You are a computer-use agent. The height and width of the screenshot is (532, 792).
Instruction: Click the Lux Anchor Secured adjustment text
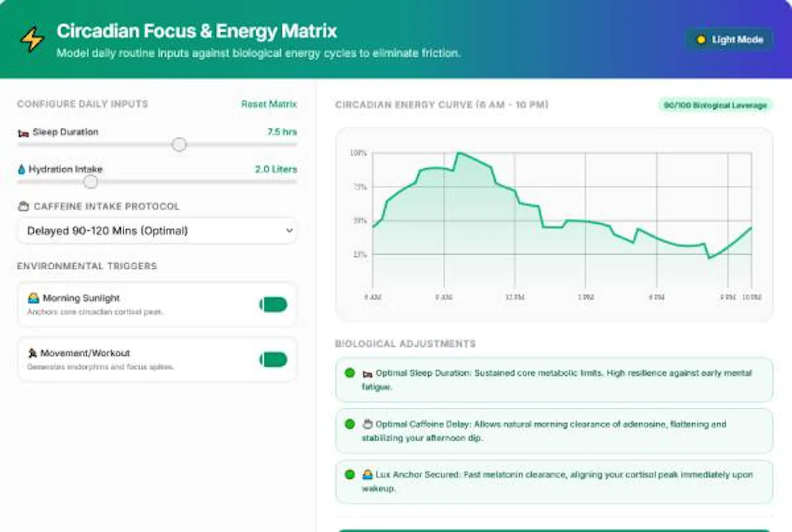click(557, 482)
